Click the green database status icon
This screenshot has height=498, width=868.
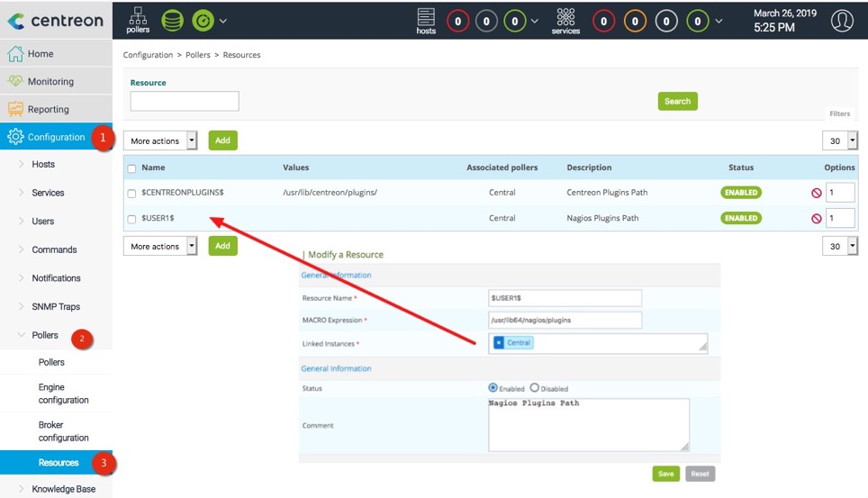(172, 19)
